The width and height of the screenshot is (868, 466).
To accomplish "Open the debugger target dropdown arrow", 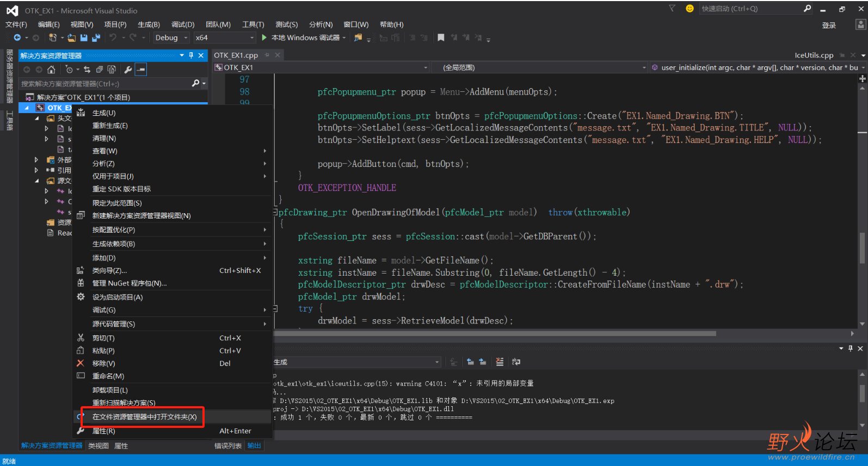I will [x=344, y=38].
